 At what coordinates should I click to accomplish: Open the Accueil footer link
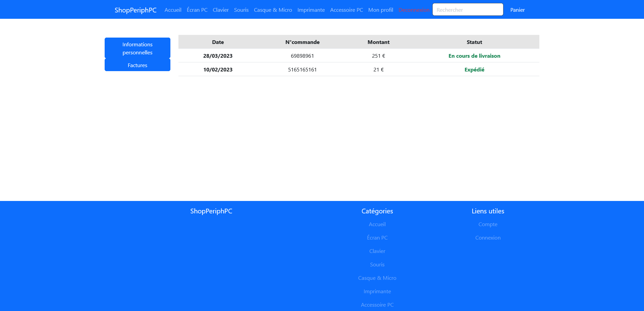pyautogui.click(x=377, y=224)
